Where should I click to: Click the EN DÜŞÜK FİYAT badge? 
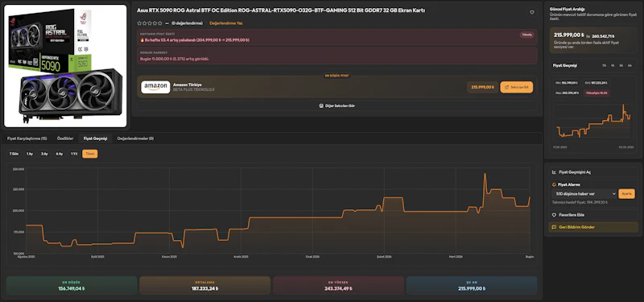[336, 76]
